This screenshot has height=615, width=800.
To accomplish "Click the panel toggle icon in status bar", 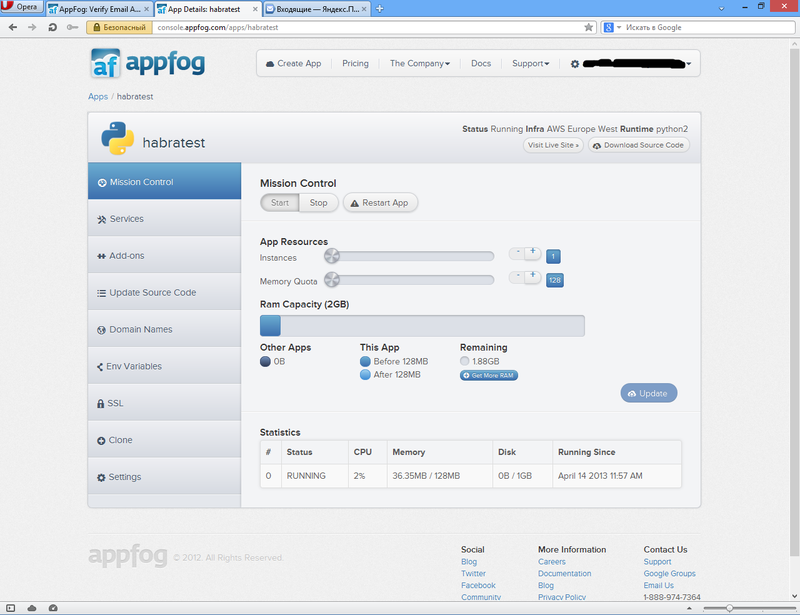I will 11,608.
